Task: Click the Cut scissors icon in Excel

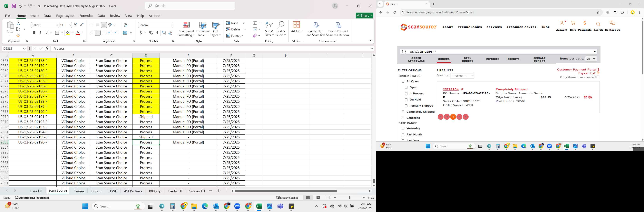Action: point(18,23)
